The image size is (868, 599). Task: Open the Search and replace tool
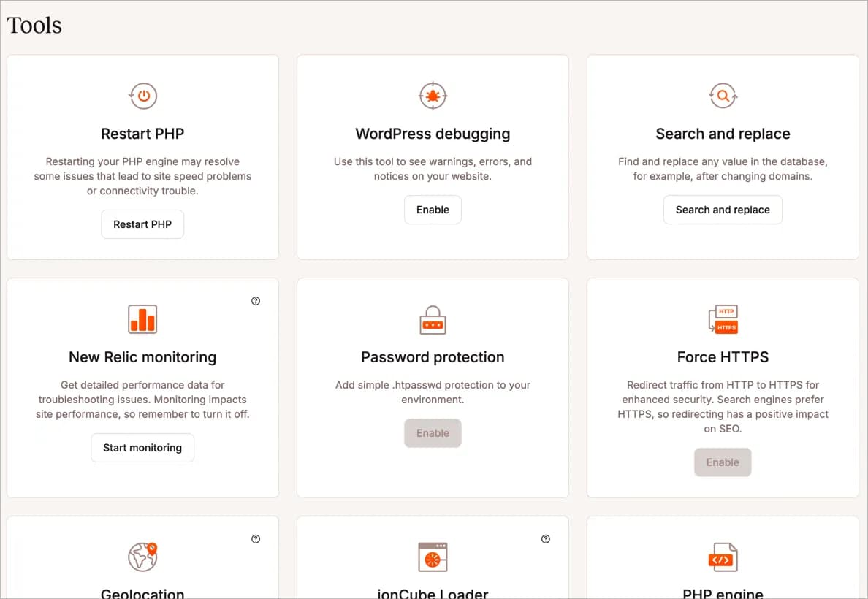click(x=723, y=210)
